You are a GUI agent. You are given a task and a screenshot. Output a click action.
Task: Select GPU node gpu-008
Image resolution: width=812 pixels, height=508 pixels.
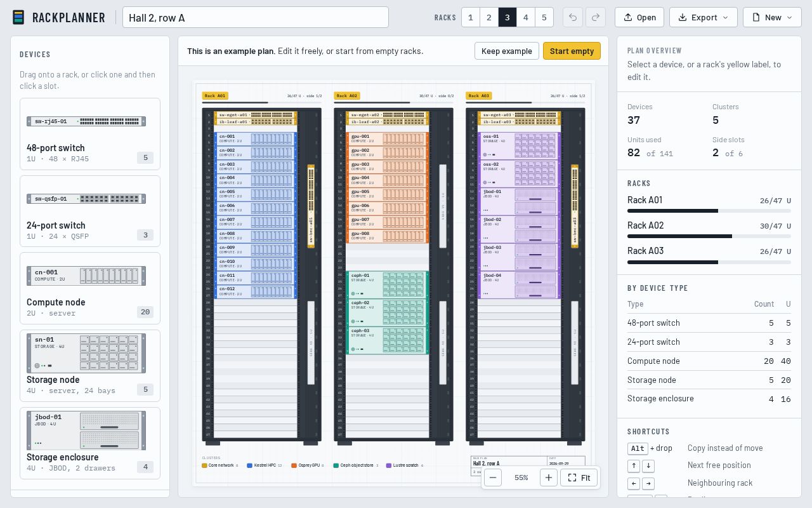[x=388, y=236]
